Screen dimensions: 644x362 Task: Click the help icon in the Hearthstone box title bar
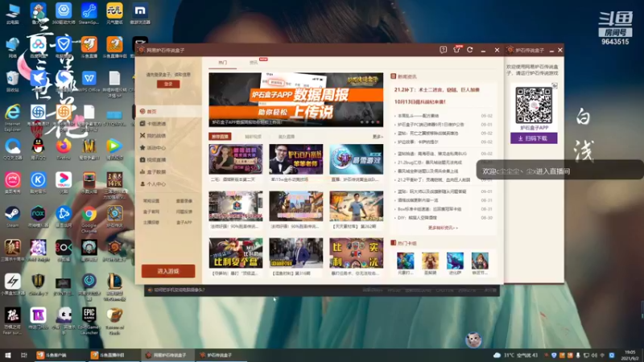coord(443,50)
